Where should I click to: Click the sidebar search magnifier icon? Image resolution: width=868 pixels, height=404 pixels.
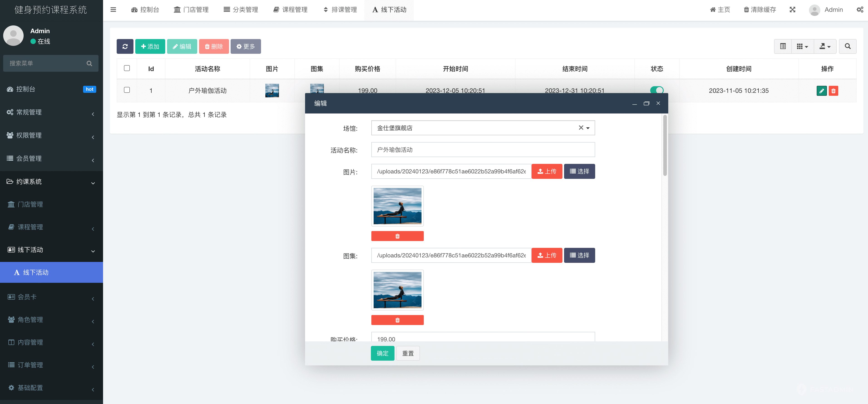[89, 63]
